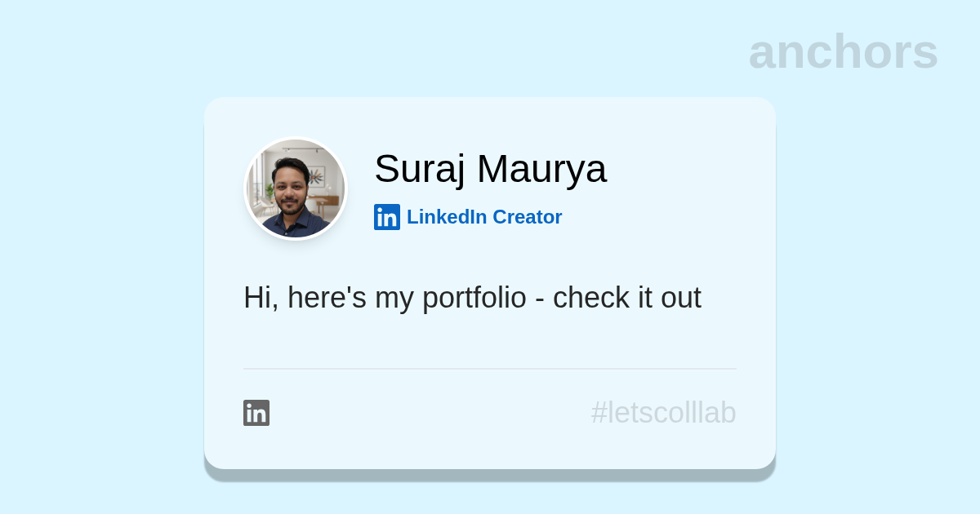The width and height of the screenshot is (980, 514).
Task: Click Suraj Maurya's round profile photo
Action: point(296,188)
